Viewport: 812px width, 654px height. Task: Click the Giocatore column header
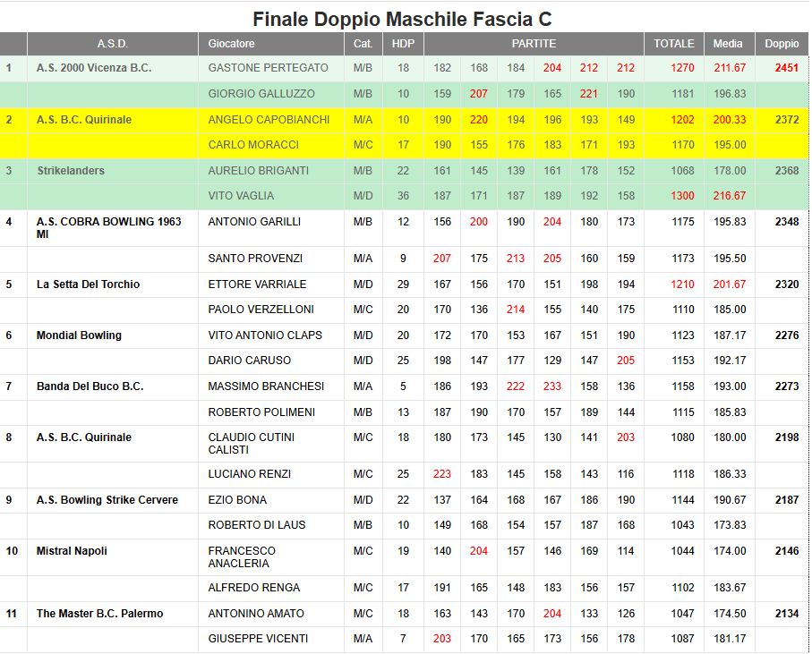(231, 43)
